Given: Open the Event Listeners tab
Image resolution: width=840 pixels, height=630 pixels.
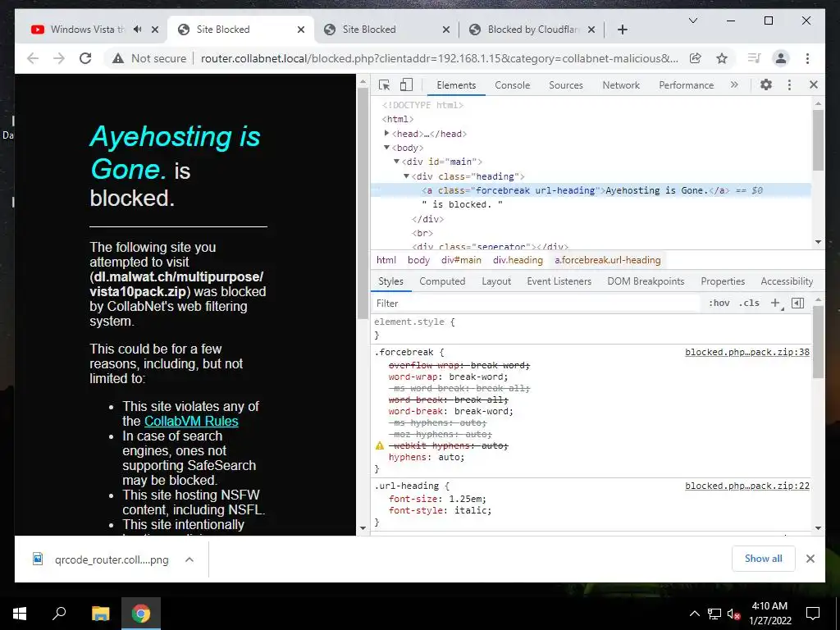Looking at the screenshot, I should (559, 281).
